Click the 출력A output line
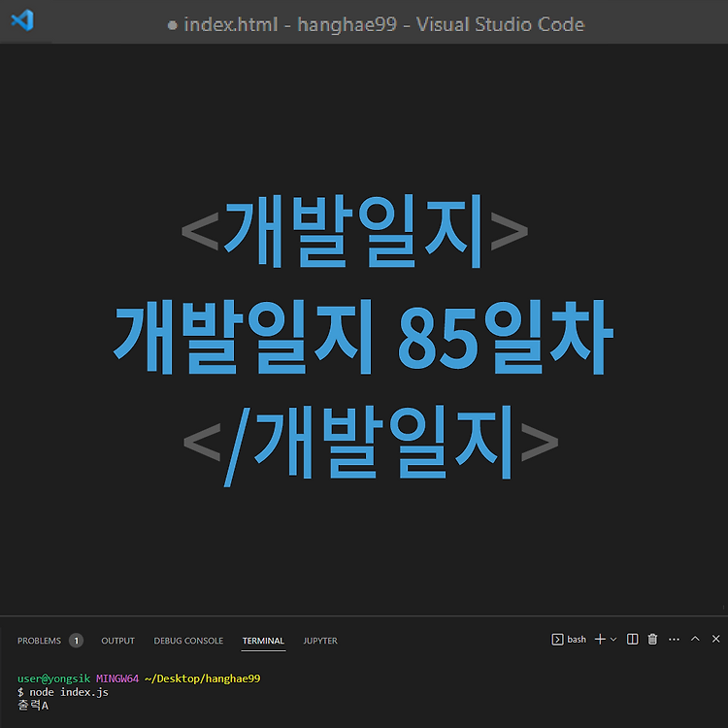 tap(33, 706)
